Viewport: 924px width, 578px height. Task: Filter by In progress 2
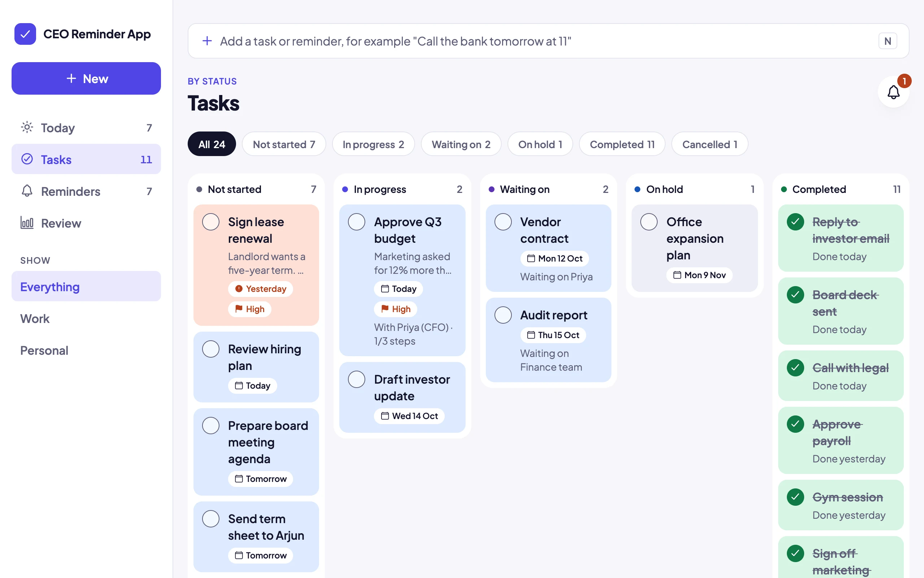pyautogui.click(x=373, y=144)
